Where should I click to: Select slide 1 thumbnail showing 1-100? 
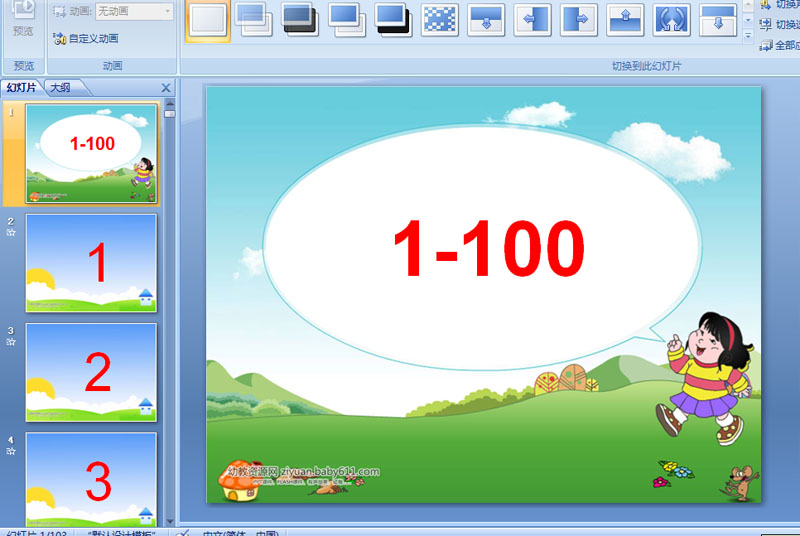click(91, 154)
